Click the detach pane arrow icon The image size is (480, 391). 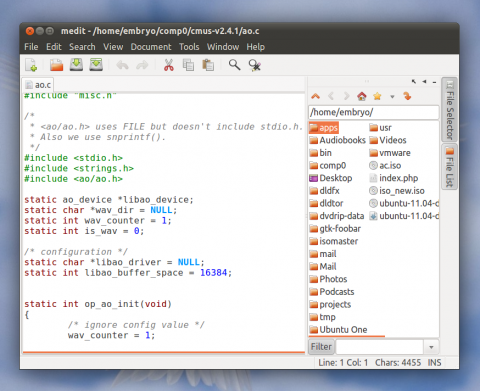[414, 81]
